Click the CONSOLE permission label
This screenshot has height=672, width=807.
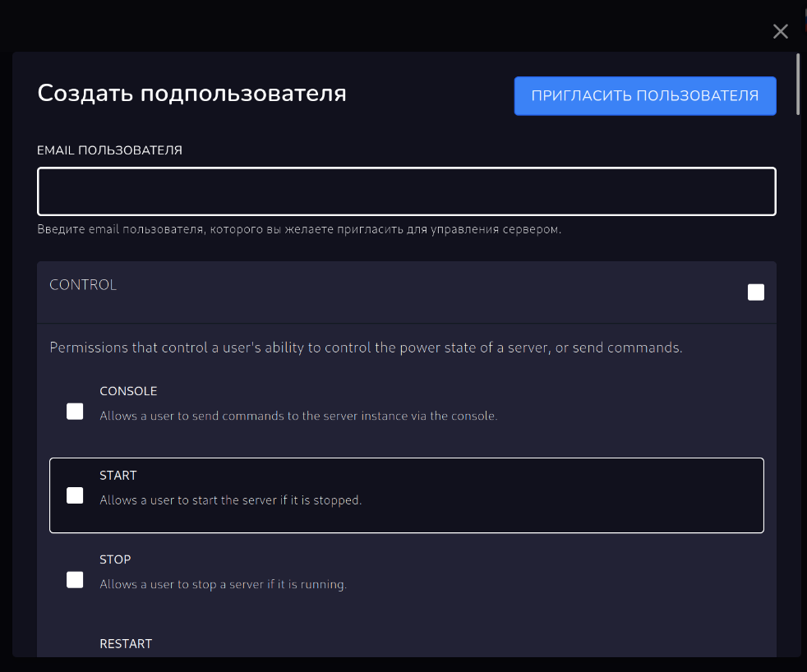coord(128,391)
